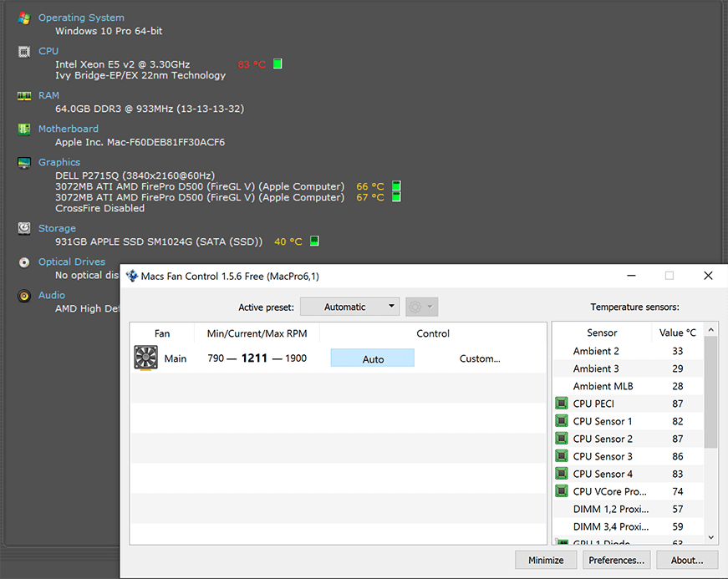The width and height of the screenshot is (728, 579).
Task: Click the Macs Fan Control title bar icon
Action: (132, 276)
